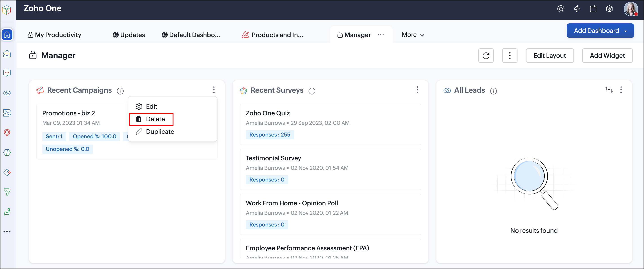Open the Zoho One Quiz survey
Screen dimensions: 644x269
[x=267, y=113]
